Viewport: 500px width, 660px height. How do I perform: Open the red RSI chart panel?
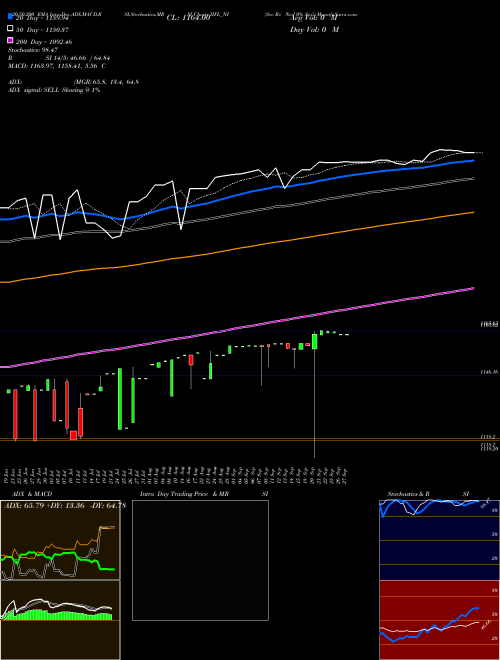click(439, 620)
